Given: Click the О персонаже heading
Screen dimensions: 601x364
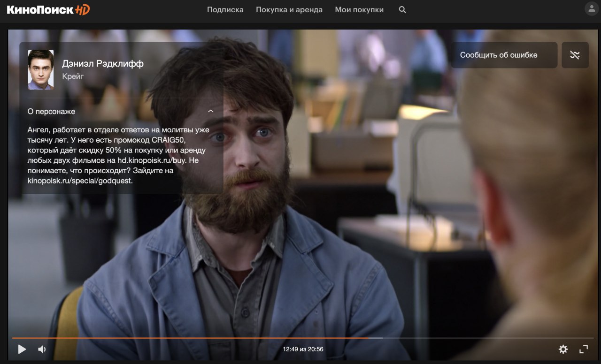Looking at the screenshot, I should click(52, 112).
